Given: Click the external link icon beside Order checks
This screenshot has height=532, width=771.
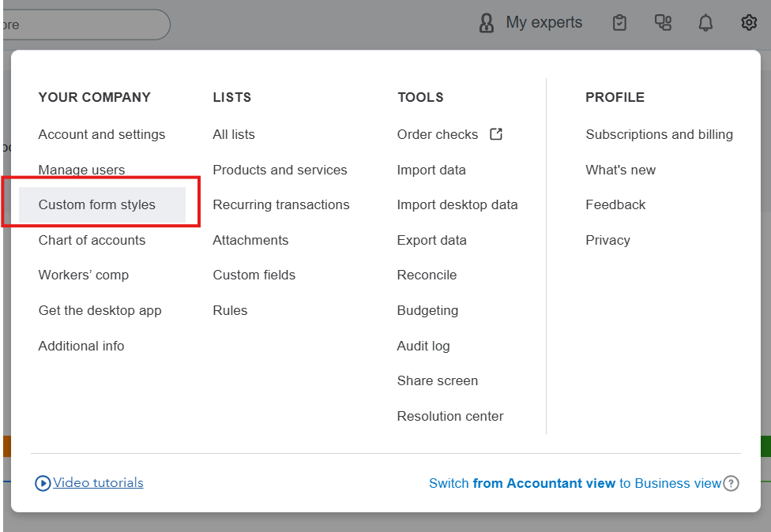Looking at the screenshot, I should pyautogui.click(x=496, y=134).
